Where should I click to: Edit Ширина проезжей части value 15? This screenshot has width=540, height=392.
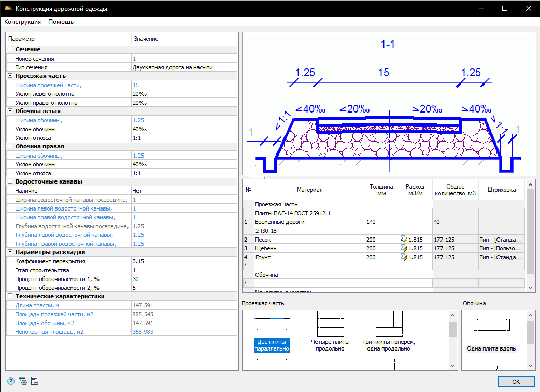(x=184, y=85)
